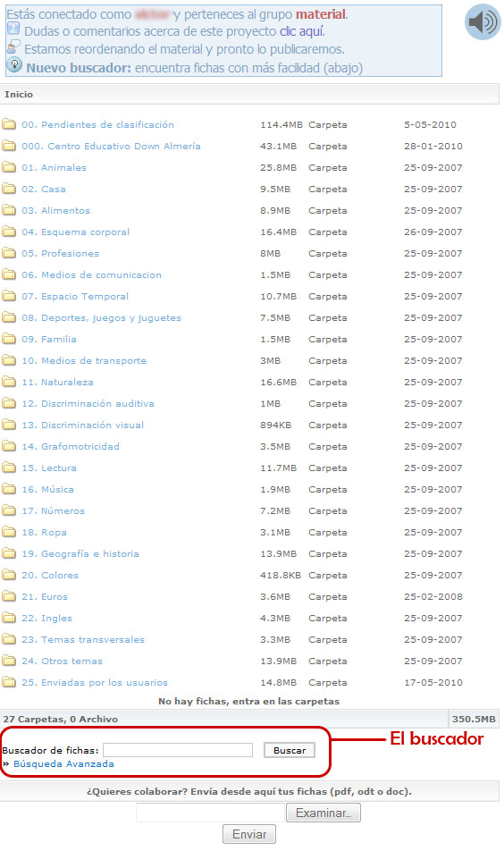Open the Búsqueda Avanzada link
Image resolution: width=504 pixels, height=851 pixels.
point(63,763)
